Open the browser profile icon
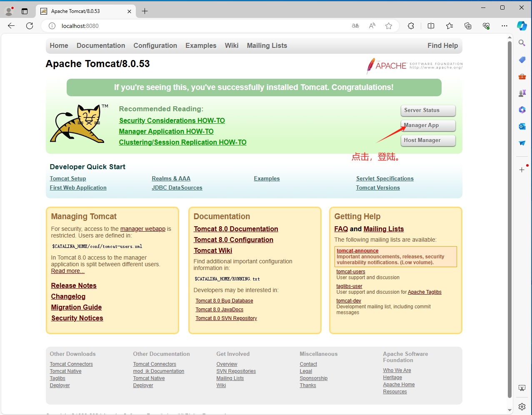This screenshot has width=532, height=415. coord(9,11)
